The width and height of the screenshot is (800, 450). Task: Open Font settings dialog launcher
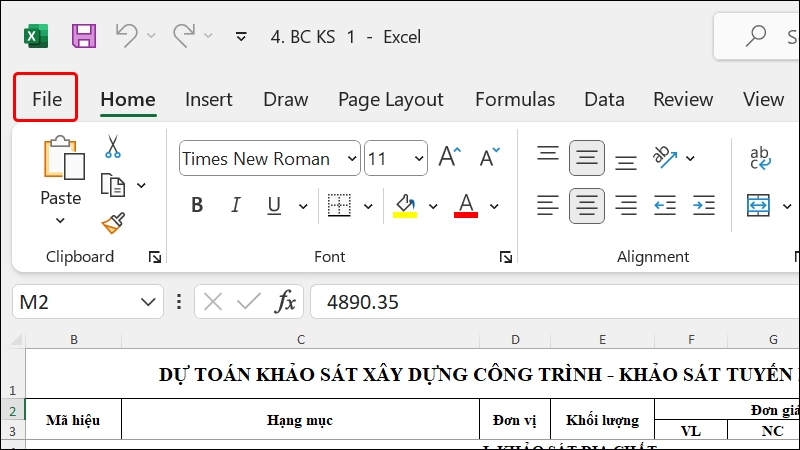[x=506, y=257]
